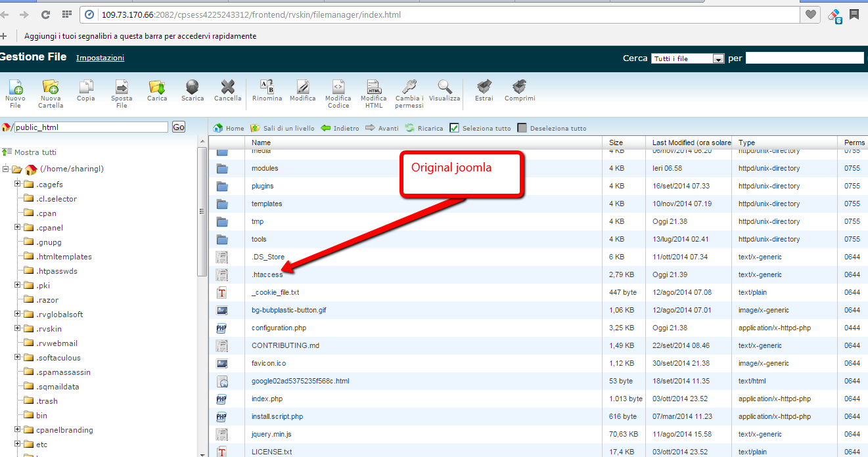Click the heart bookmark icon in address bar
The height and width of the screenshot is (457, 868).
point(811,14)
